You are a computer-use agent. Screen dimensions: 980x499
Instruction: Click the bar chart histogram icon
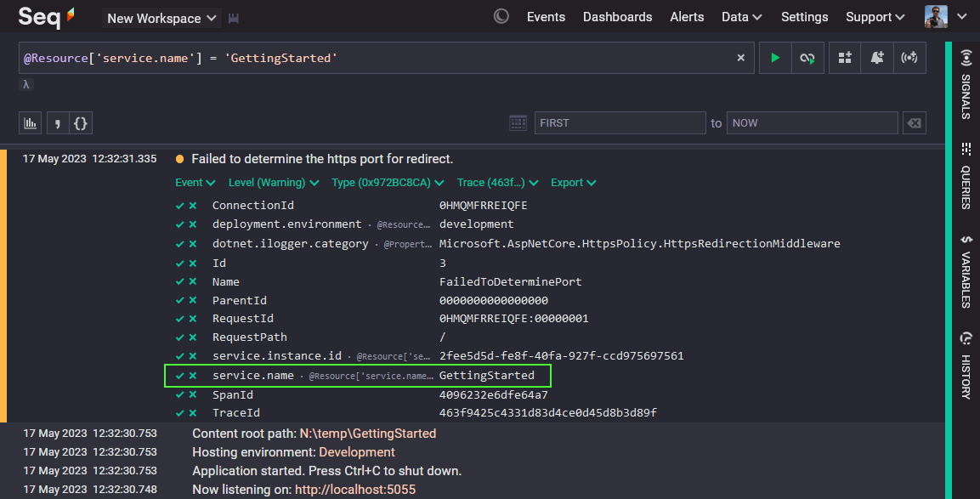[x=31, y=123]
